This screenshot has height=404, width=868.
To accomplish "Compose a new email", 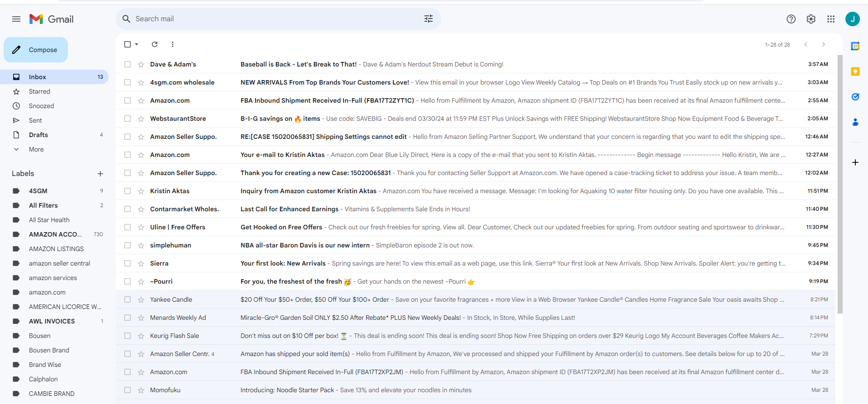I will [x=36, y=50].
